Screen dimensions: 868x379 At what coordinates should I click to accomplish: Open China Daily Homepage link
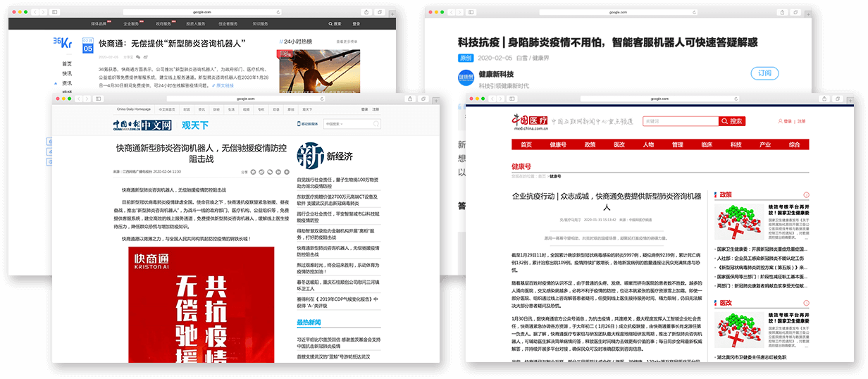[x=134, y=110]
